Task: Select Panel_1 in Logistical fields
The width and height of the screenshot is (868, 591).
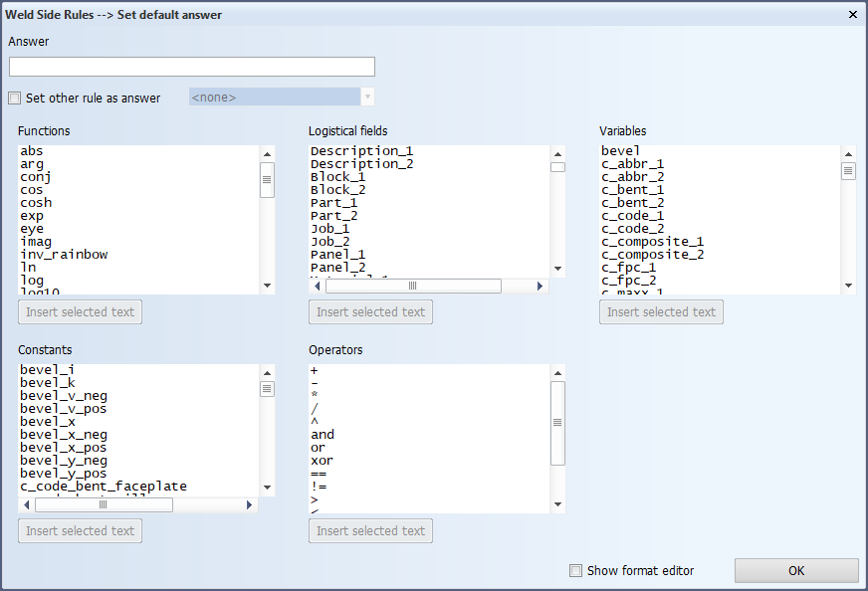Action: 337,255
